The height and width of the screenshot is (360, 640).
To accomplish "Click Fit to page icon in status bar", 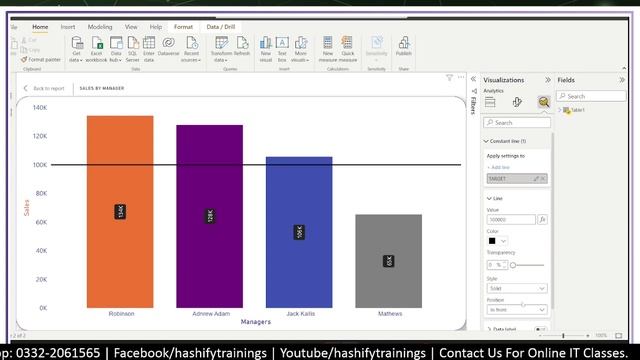I will [619, 336].
